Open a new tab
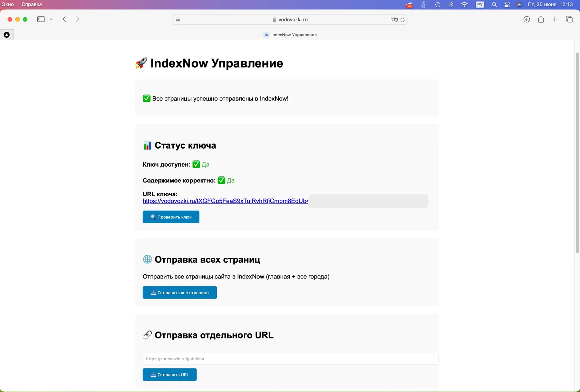The width and height of the screenshot is (580, 392). coord(555,19)
